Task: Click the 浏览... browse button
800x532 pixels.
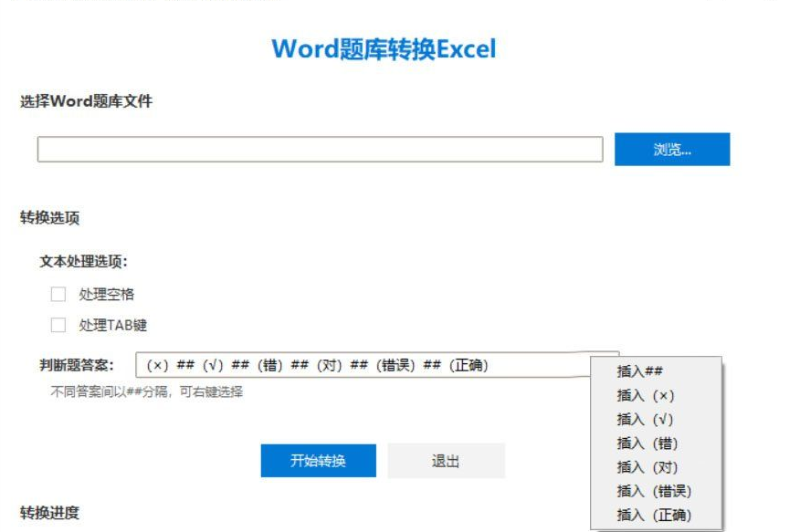Action: click(672, 150)
